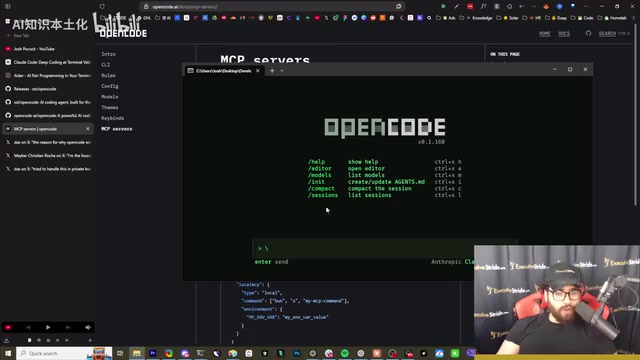Screen dimensions: 640x360
Task: Open Task View on the taskbar
Action: tap(120, 353)
